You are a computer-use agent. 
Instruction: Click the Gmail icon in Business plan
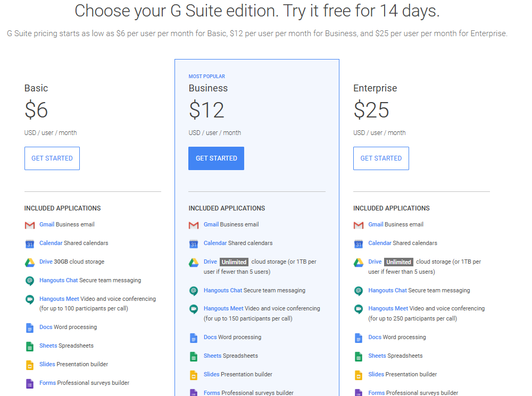[x=194, y=225]
